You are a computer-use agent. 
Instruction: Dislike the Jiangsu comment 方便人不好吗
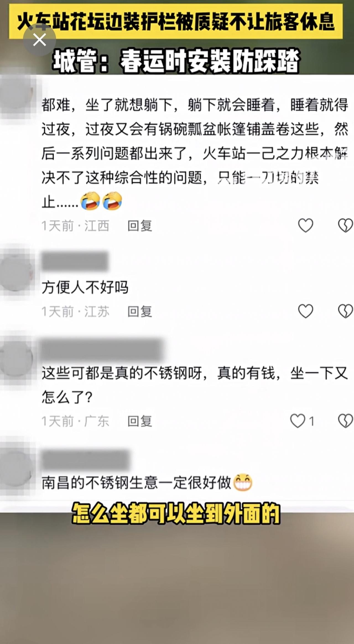pyautogui.click(x=345, y=311)
